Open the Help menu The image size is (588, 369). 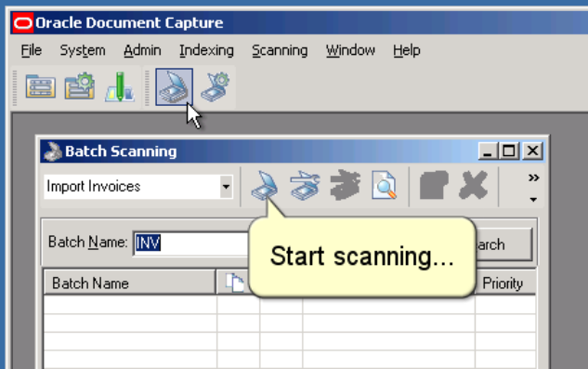pos(407,50)
